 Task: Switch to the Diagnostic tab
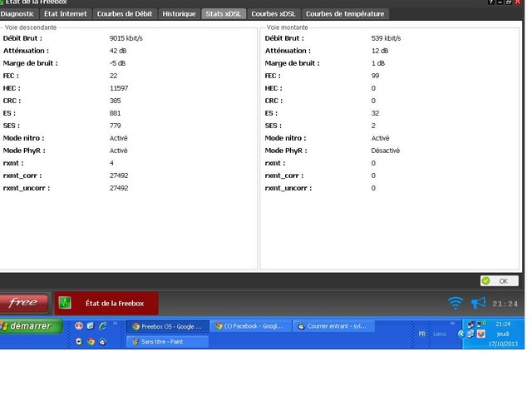click(17, 14)
